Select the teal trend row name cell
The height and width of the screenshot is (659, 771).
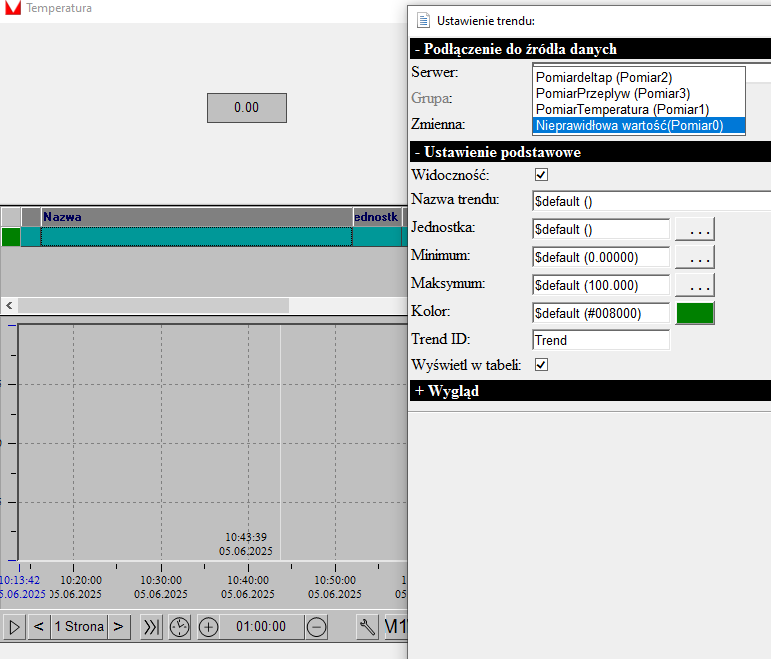(197, 237)
